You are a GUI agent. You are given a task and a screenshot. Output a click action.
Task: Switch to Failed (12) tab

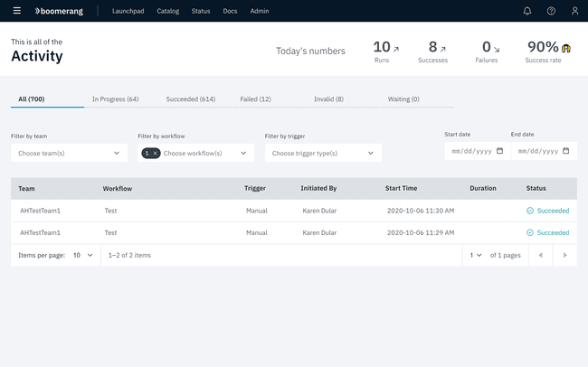(x=270, y=99)
